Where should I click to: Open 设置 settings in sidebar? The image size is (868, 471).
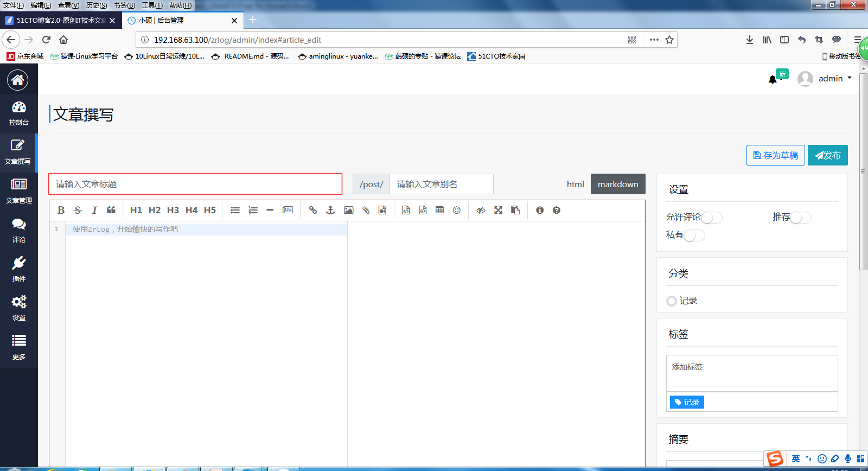[19, 309]
